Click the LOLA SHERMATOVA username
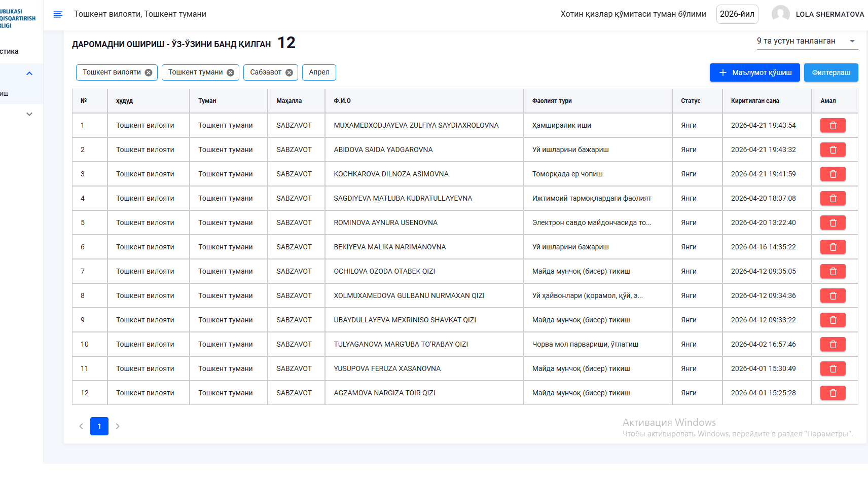868x484 pixels. pos(830,14)
